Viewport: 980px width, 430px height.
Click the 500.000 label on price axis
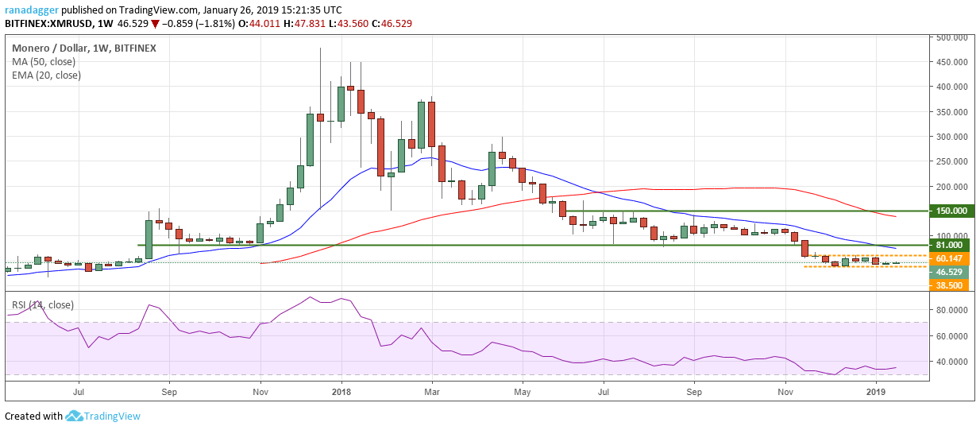[953, 37]
